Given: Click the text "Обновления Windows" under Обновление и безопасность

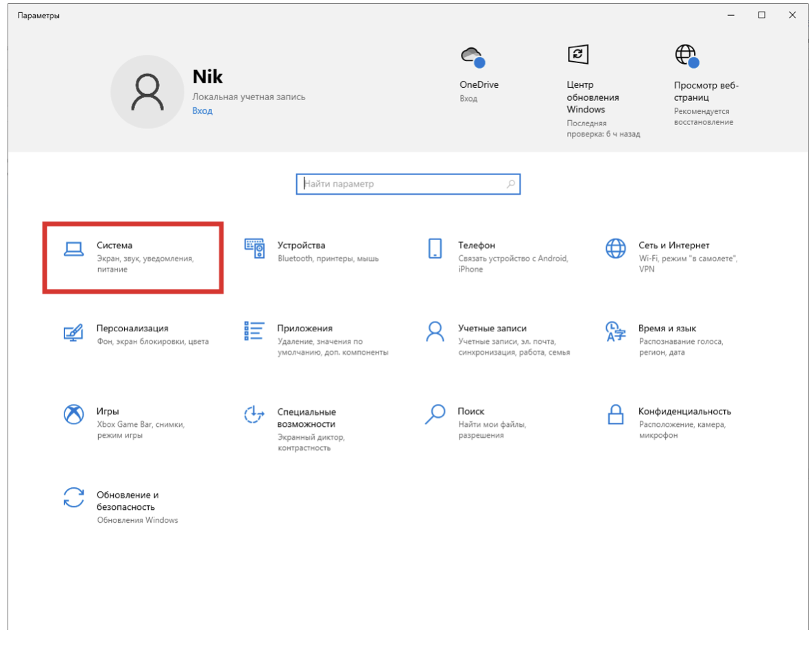Looking at the screenshot, I should click(137, 519).
